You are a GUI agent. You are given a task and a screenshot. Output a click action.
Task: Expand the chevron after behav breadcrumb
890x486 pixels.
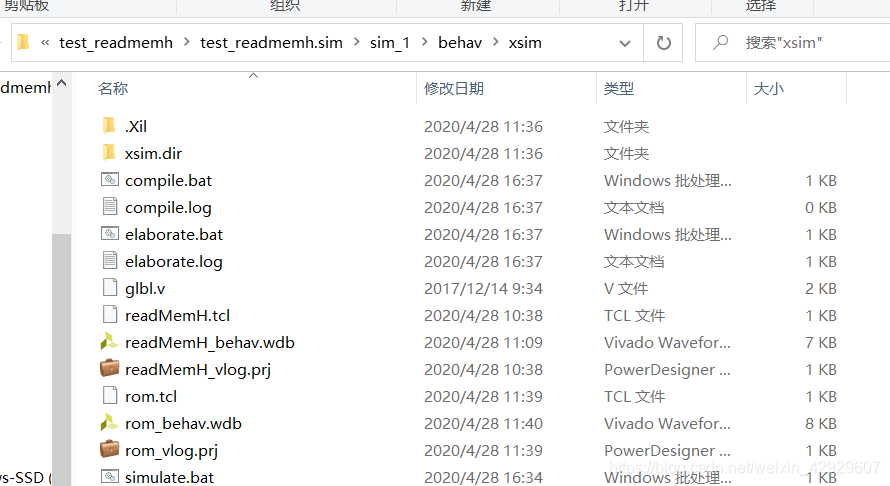coord(495,42)
